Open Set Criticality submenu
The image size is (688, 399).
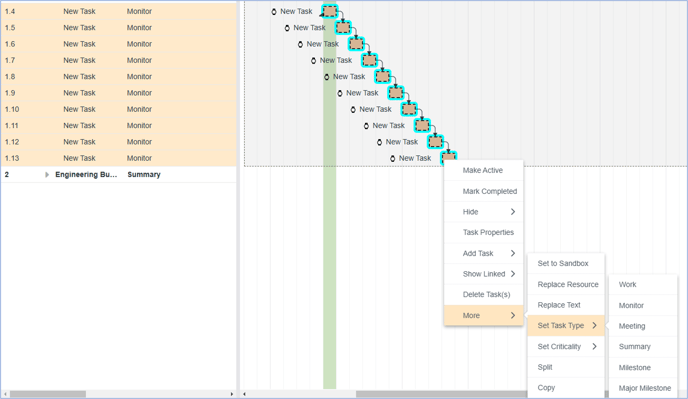pyautogui.click(x=566, y=346)
